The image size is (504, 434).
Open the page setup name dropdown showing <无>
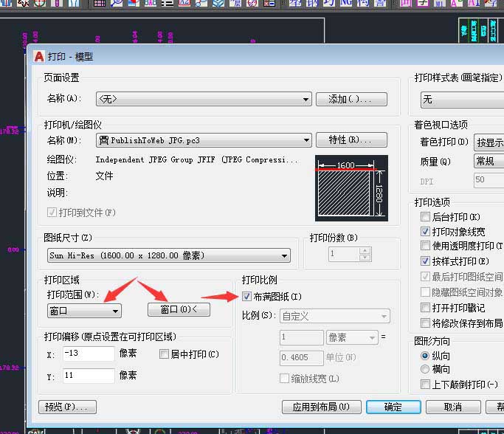(204, 99)
